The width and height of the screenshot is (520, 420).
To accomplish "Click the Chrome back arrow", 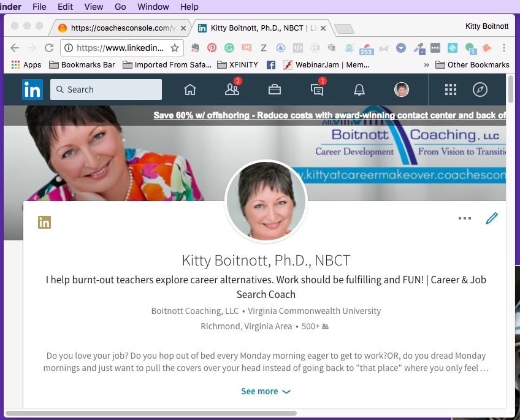I will tap(15, 48).
